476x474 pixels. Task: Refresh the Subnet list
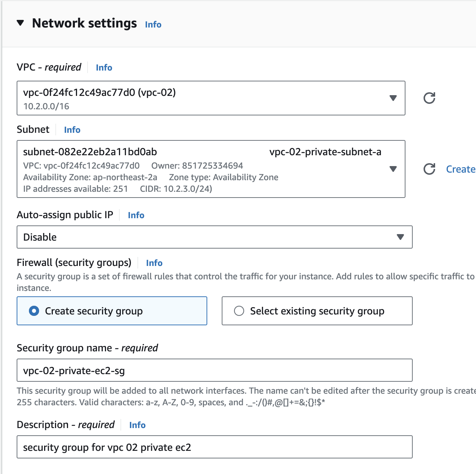click(429, 169)
